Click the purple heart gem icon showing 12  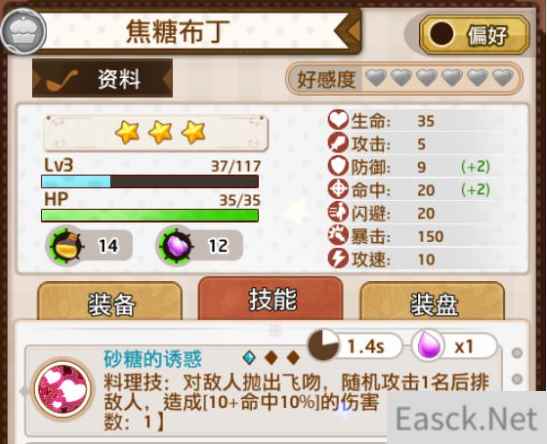pyautogui.click(x=176, y=245)
